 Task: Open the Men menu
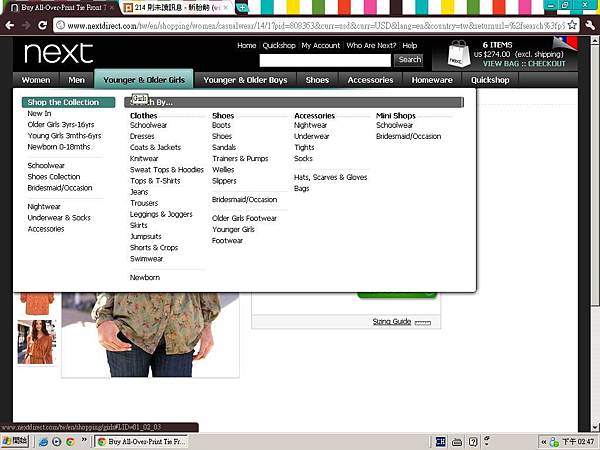point(77,80)
